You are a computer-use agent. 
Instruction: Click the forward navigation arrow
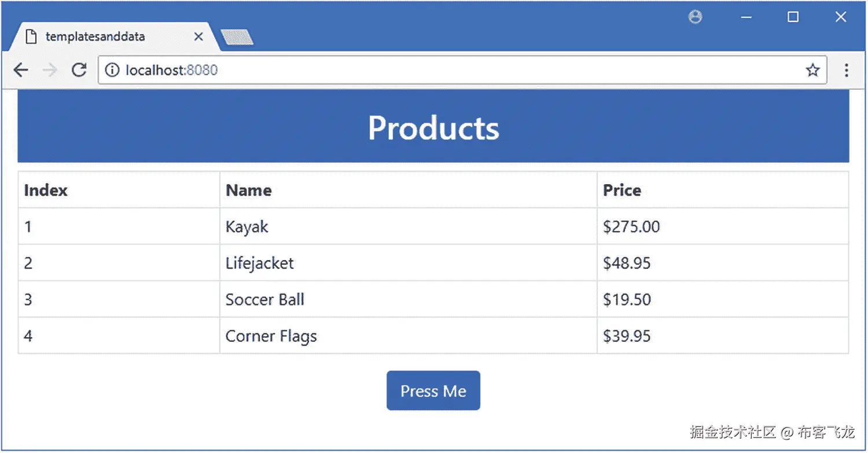50,71
